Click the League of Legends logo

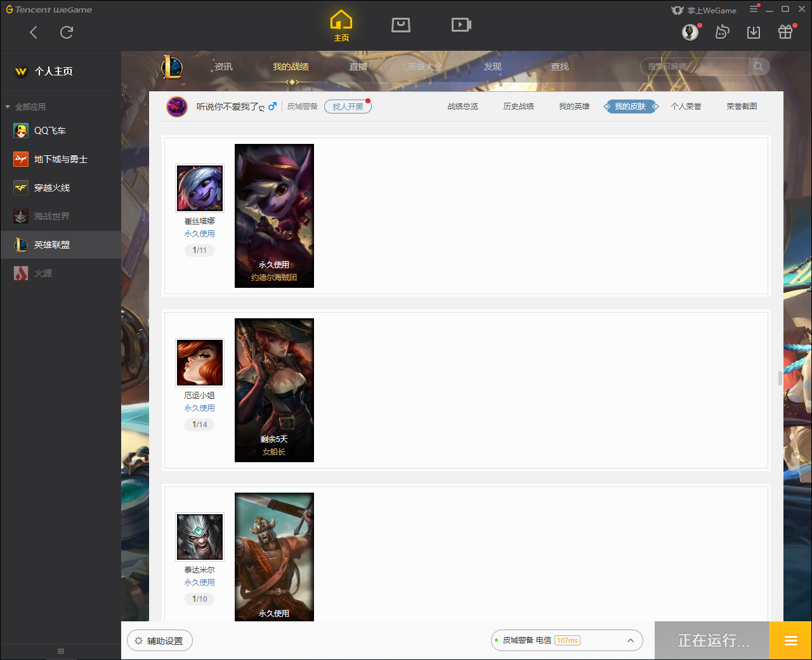[x=172, y=67]
